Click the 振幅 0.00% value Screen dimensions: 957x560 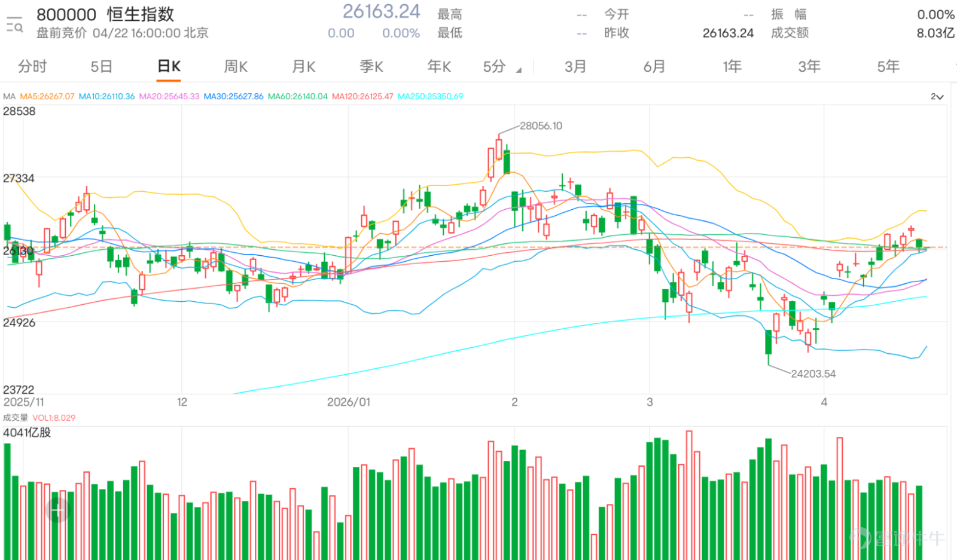pyautogui.click(x=935, y=14)
